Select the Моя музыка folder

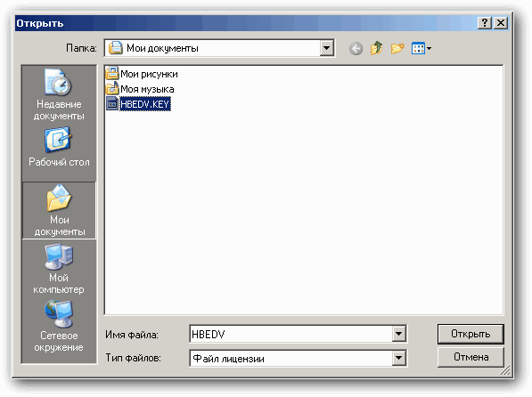[x=140, y=89]
